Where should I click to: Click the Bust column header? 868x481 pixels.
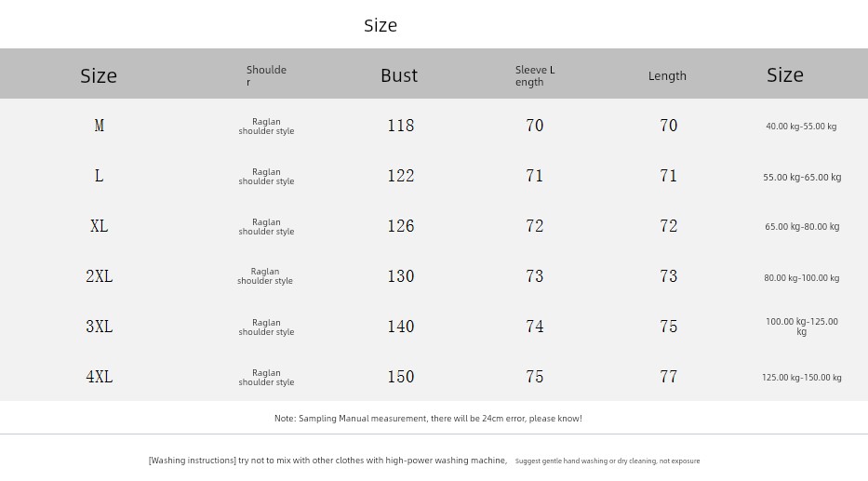(399, 75)
